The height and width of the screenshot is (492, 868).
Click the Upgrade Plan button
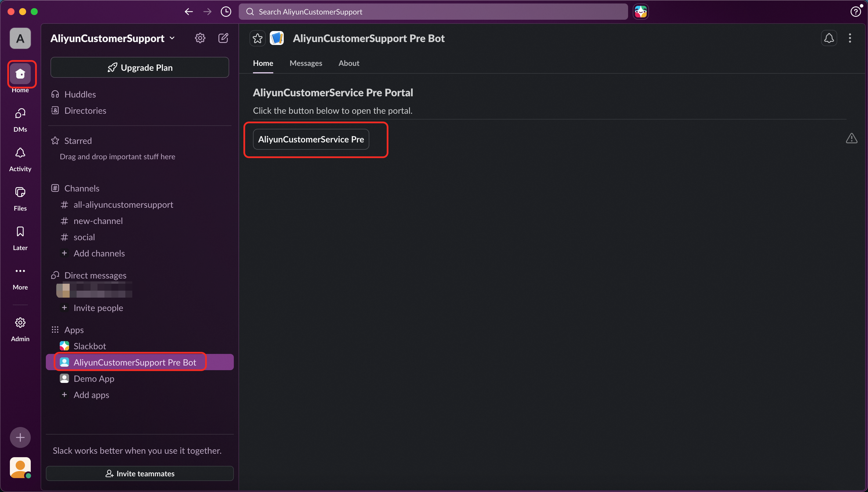140,68
